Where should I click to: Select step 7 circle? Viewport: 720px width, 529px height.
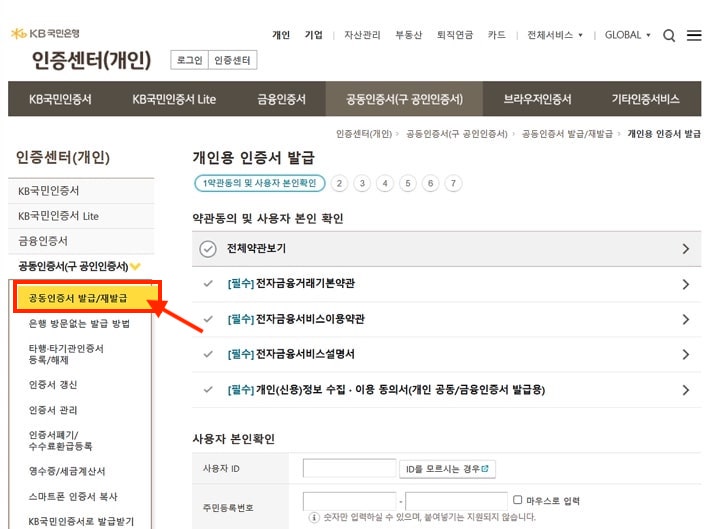453,184
